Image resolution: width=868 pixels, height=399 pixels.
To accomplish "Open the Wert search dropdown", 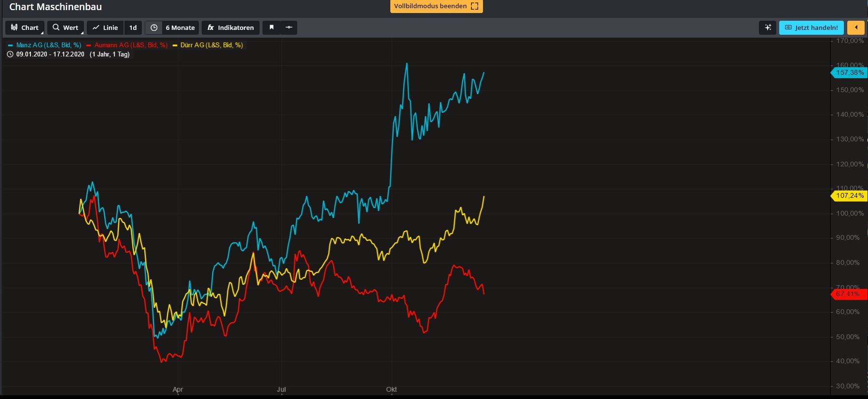I will pos(66,28).
